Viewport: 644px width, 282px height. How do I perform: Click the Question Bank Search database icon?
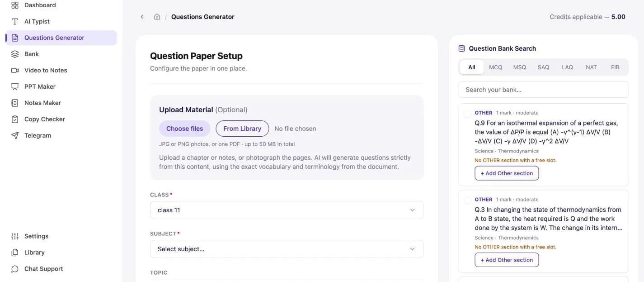coord(461,48)
